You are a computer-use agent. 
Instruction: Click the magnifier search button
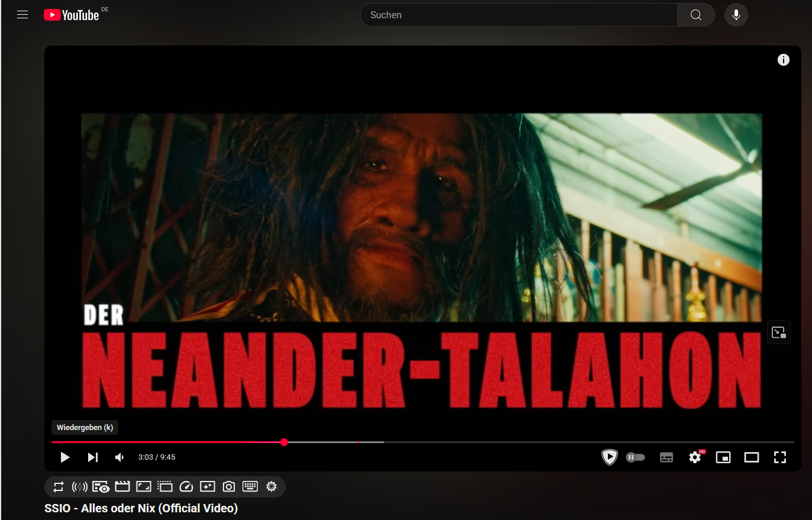click(696, 15)
